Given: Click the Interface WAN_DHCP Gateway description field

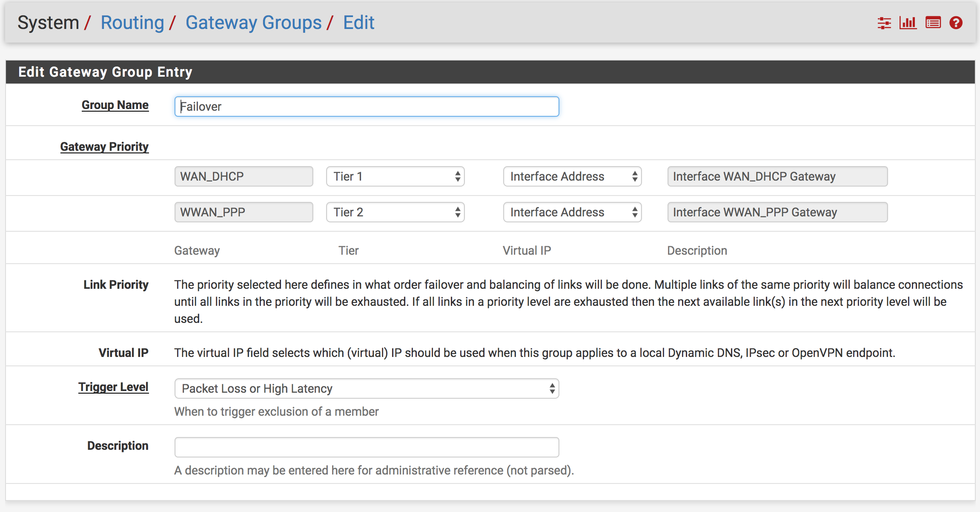Looking at the screenshot, I should [x=777, y=176].
